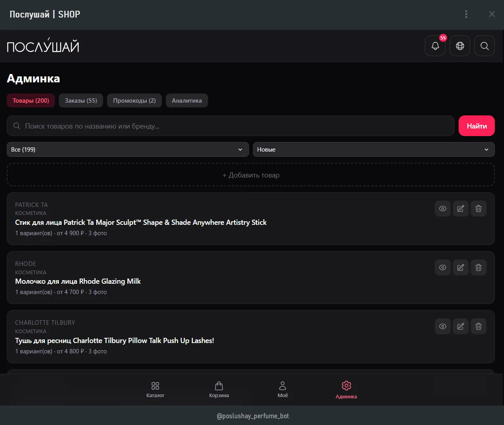
Task: Delete the Patrick Ta Major Sculpt product
Action: point(479,209)
